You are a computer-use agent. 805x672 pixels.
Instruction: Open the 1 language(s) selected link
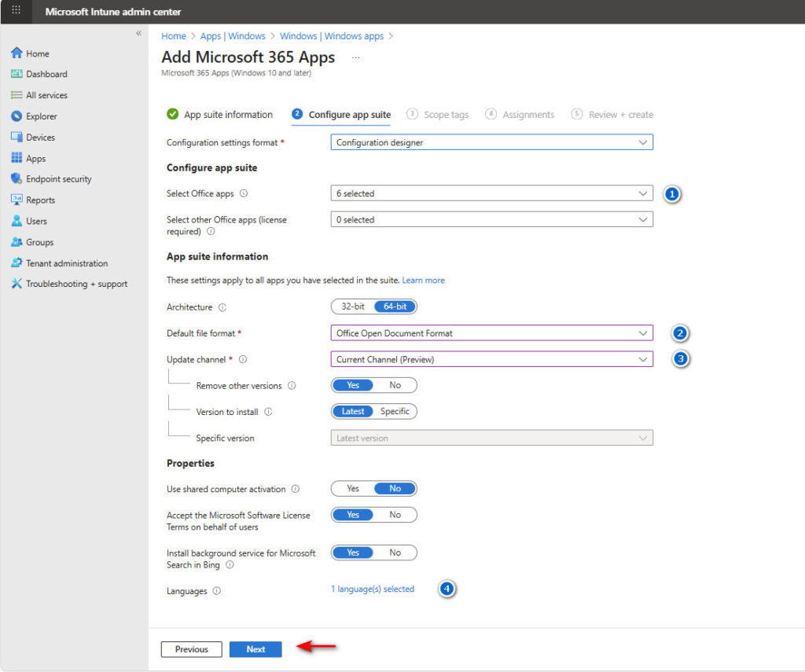373,589
